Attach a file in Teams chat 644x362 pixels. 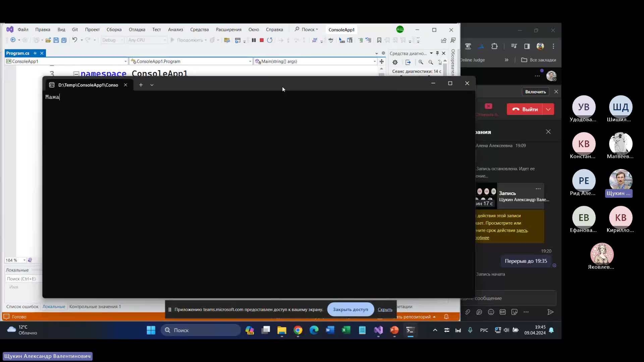(x=468, y=312)
